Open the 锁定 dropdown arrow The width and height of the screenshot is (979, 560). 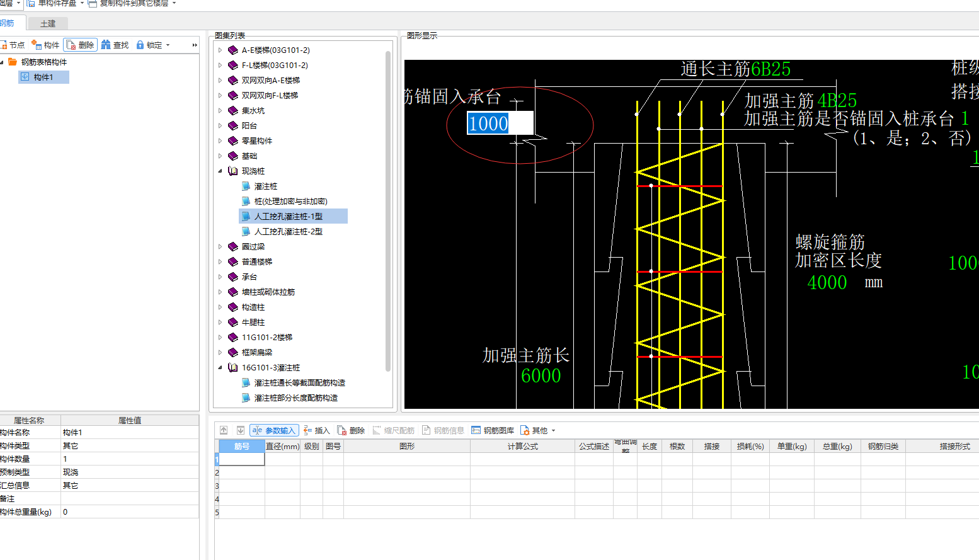[168, 45]
